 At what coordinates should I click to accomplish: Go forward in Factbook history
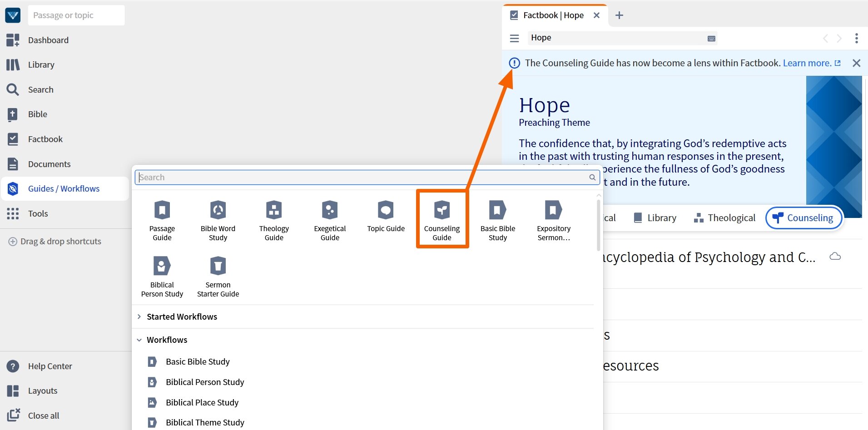(x=839, y=38)
